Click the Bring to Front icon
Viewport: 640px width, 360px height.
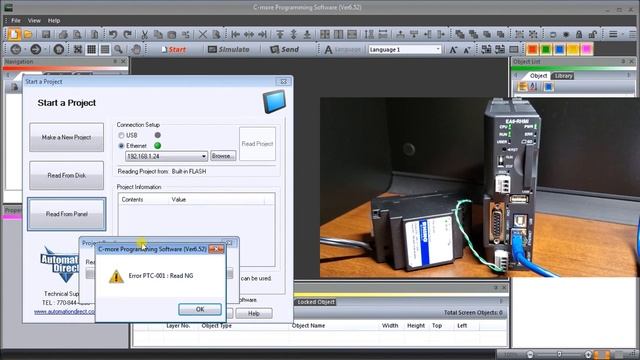pos(460,35)
